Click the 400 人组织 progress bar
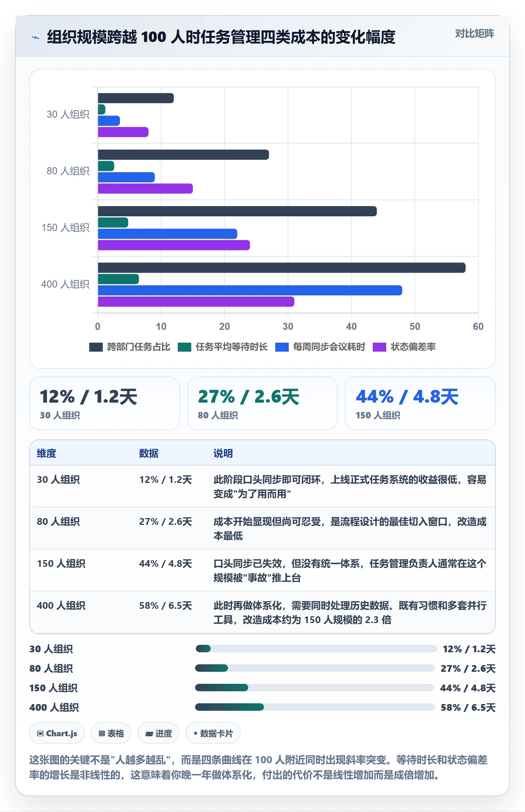Image resolution: width=525 pixels, height=812 pixels. click(315, 707)
